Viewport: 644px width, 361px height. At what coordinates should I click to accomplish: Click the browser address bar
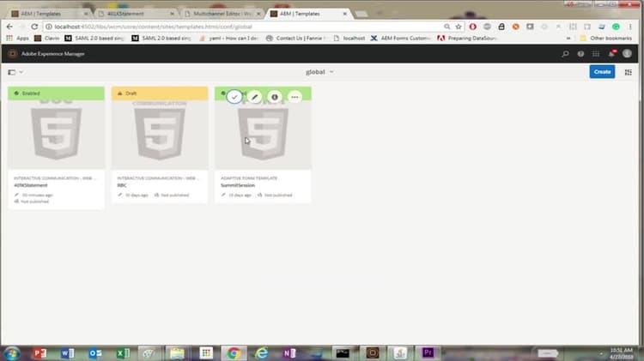pos(242,27)
